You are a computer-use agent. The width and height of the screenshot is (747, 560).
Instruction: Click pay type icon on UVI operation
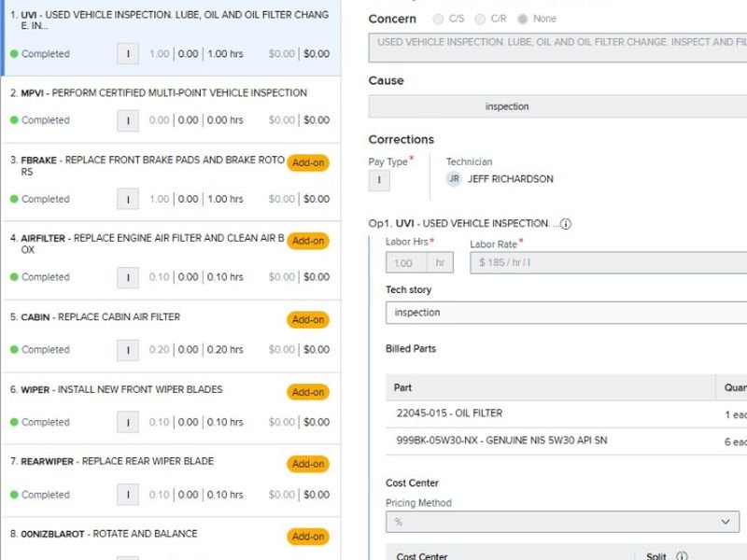click(128, 54)
